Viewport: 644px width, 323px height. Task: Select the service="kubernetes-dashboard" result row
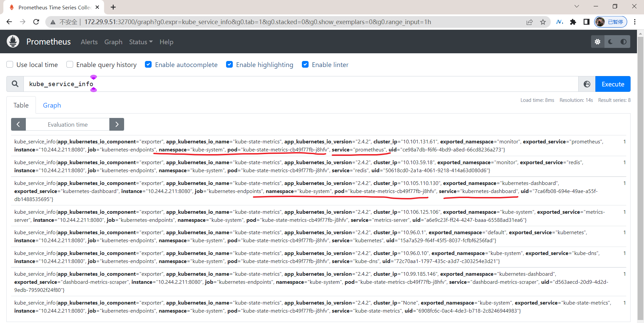point(319,191)
